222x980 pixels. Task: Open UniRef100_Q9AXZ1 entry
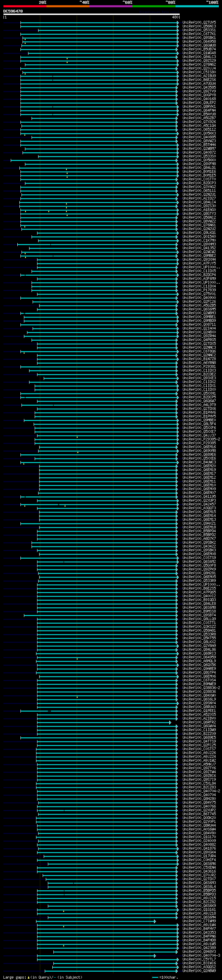(x=199, y=523)
